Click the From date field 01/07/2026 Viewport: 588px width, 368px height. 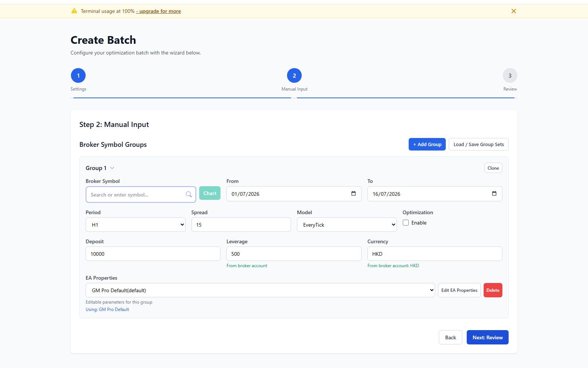coord(294,194)
